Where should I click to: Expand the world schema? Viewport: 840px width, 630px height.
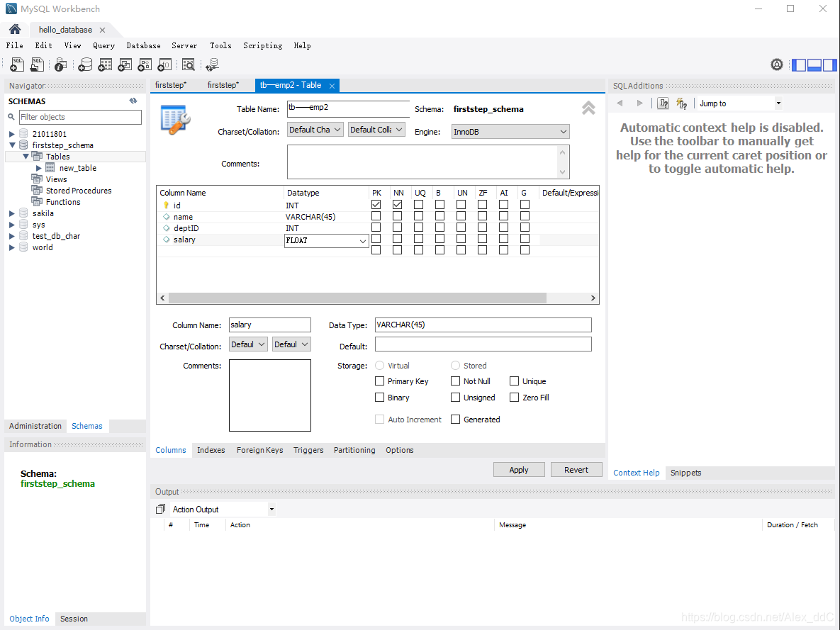tap(12, 247)
